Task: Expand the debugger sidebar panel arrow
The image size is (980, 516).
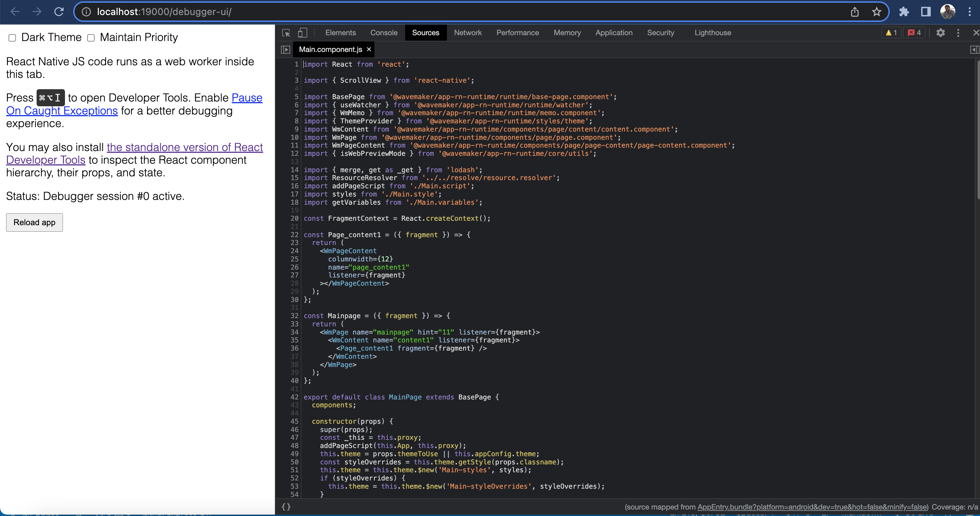Action: coord(974,50)
